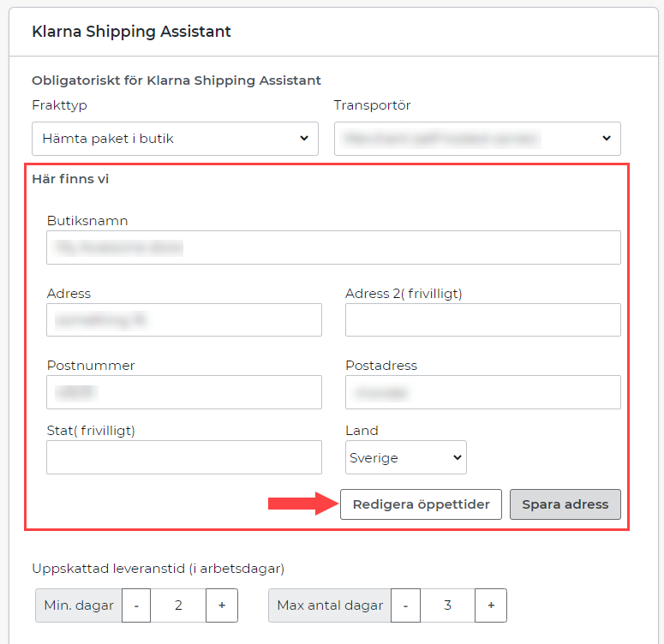This screenshot has width=664, height=644.
Task: Click the Butiksnamn input field
Action: point(333,247)
